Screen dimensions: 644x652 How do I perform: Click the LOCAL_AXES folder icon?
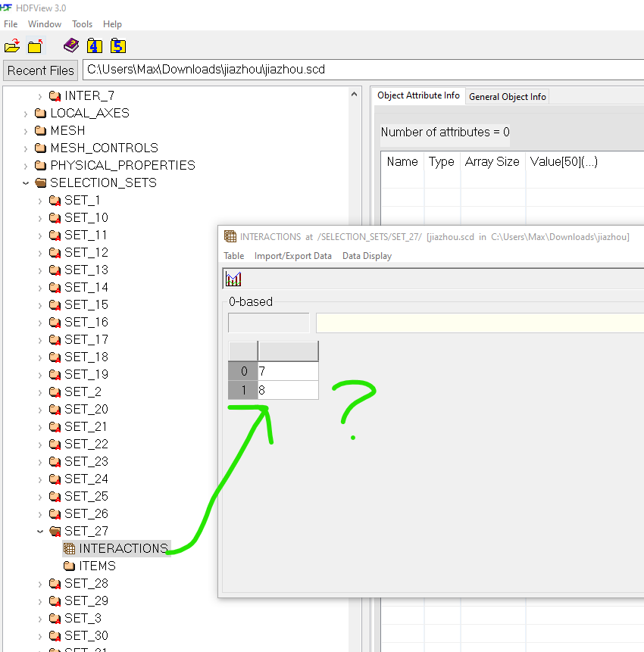(x=40, y=113)
